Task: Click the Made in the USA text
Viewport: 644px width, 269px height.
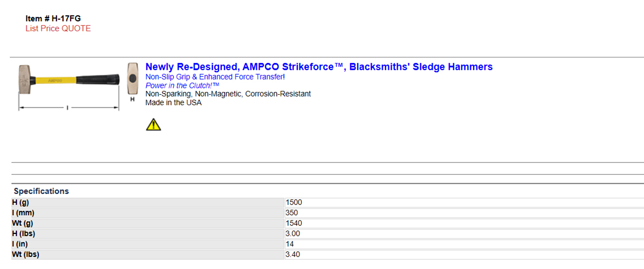Action: 173,102
